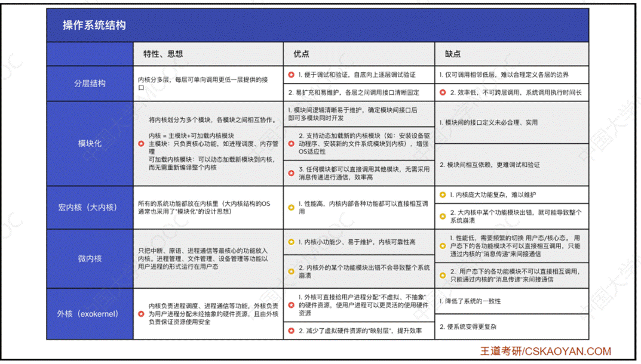This screenshot has width=641, height=364.
Task: Click the text 性能低,需要频繁的切换 用户态/核心态
Action: pyautogui.click(x=515, y=246)
